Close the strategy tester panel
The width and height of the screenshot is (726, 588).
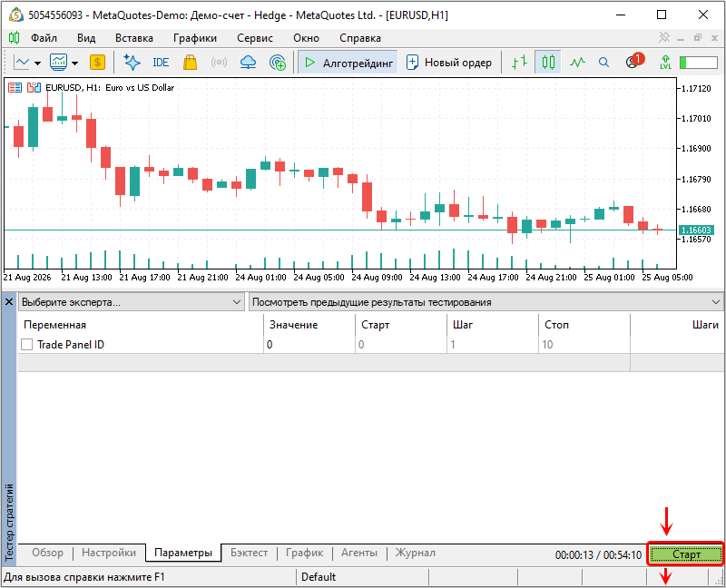[x=9, y=302]
